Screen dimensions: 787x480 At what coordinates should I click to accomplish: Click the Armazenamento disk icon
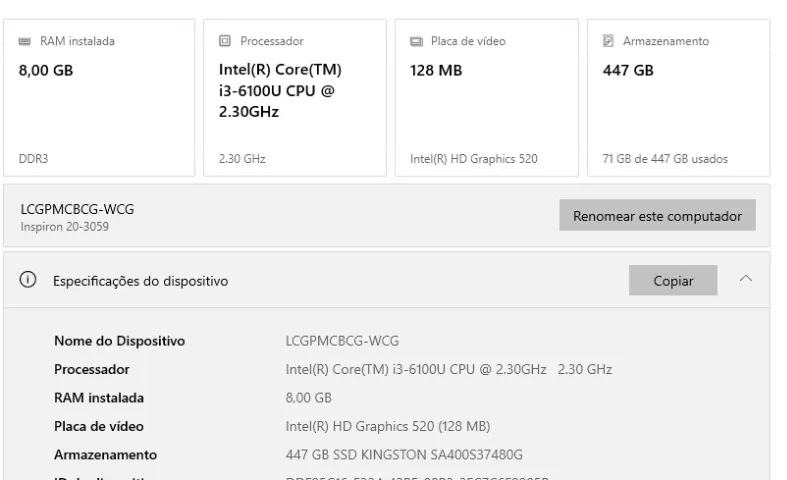point(608,41)
